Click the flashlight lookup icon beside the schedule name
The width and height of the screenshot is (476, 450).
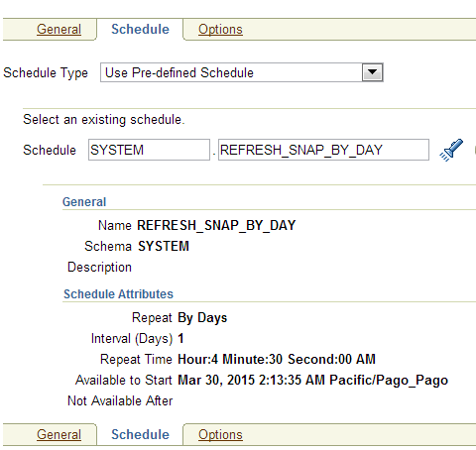451,151
